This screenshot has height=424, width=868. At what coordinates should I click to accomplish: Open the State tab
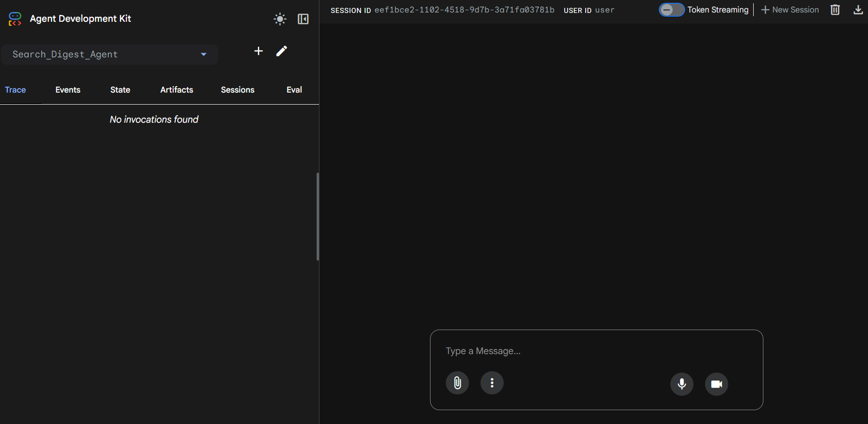click(120, 90)
